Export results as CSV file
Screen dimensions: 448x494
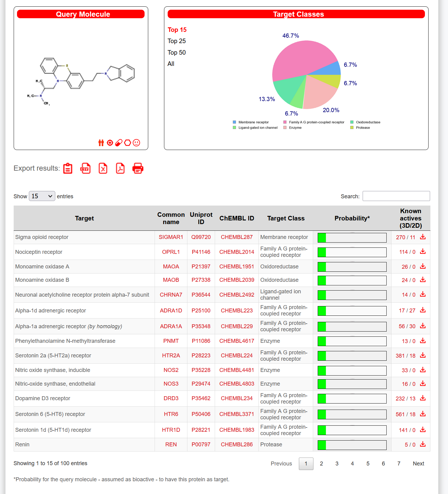pos(85,168)
